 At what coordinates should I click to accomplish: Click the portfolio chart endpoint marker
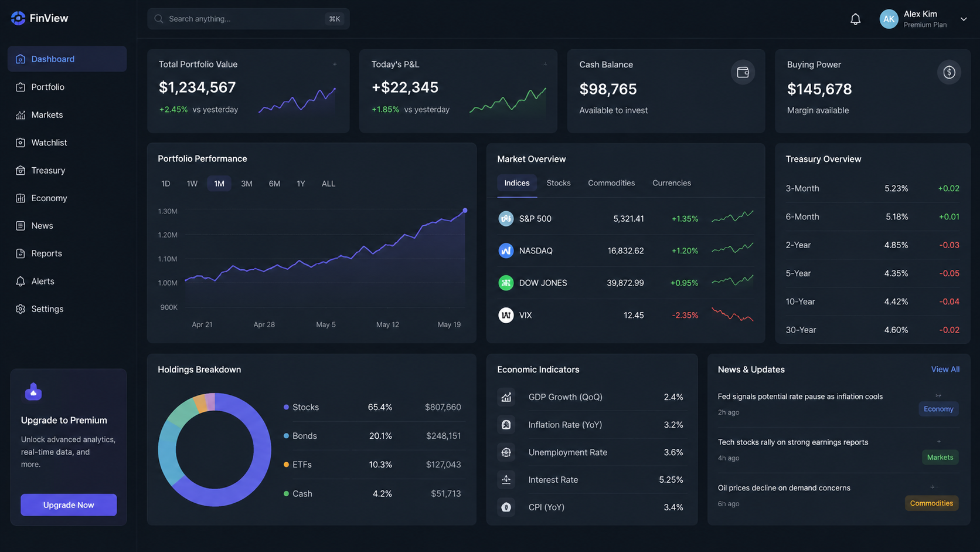click(465, 210)
